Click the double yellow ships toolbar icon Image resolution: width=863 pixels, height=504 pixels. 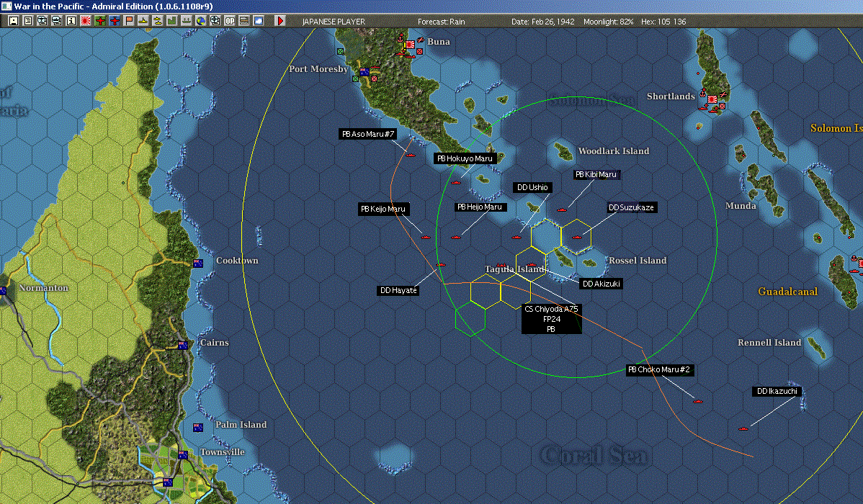click(x=158, y=21)
